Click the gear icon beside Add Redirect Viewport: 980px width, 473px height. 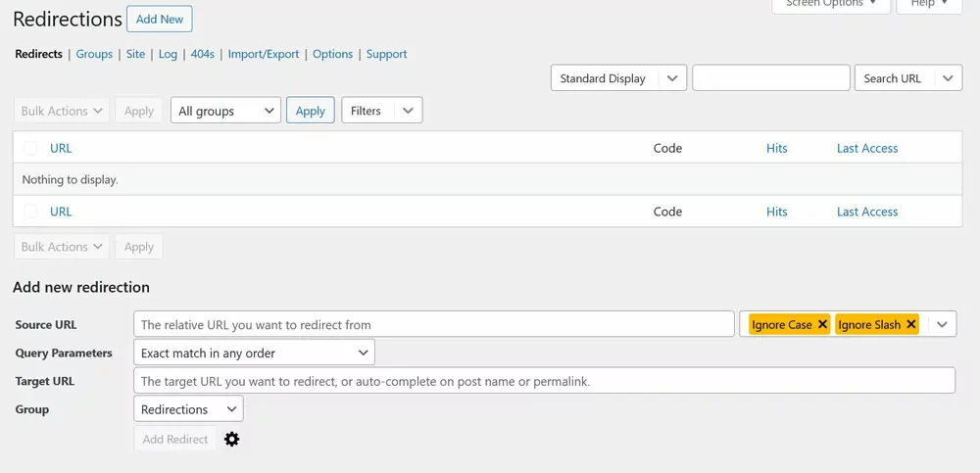[x=231, y=440]
